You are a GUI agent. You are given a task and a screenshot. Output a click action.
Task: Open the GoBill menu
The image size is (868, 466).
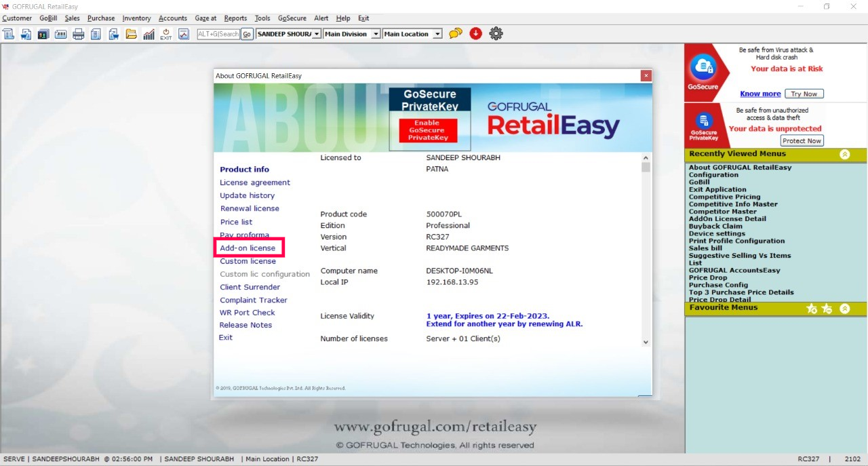tap(48, 18)
